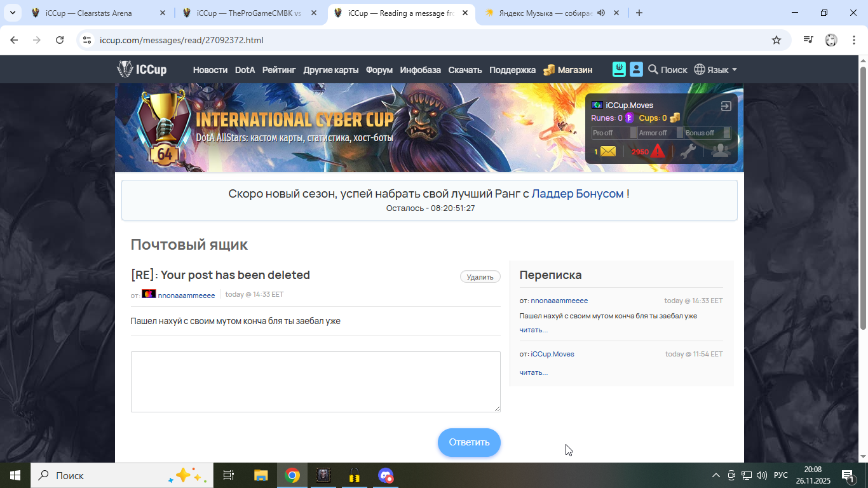This screenshot has height=488, width=868.
Task: Open the Рейтинг menu item
Action: [279, 70]
